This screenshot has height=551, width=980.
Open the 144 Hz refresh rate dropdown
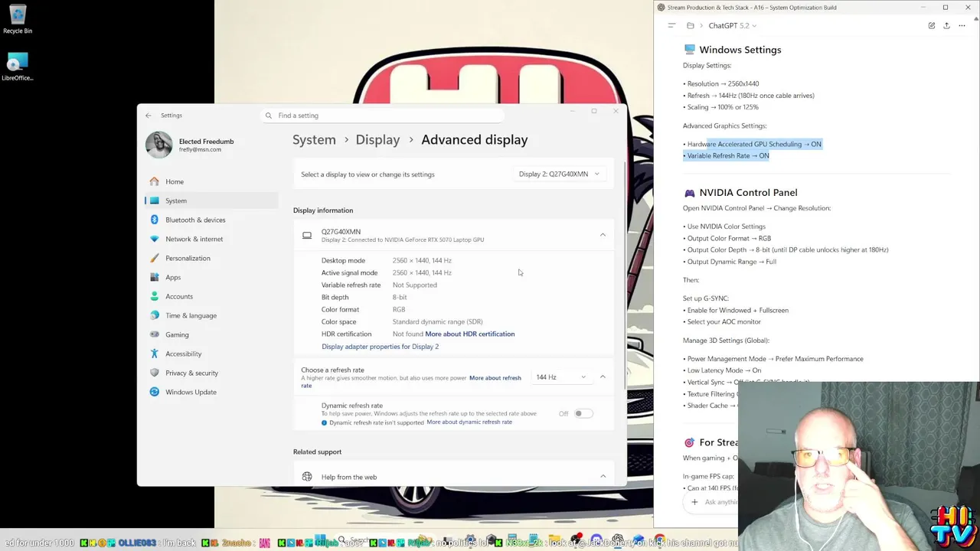[x=560, y=377]
